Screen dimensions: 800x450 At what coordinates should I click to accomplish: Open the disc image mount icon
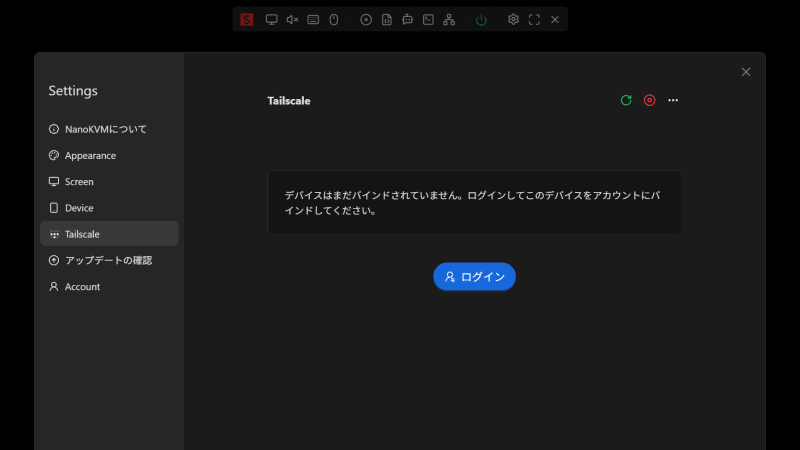(x=366, y=19)
